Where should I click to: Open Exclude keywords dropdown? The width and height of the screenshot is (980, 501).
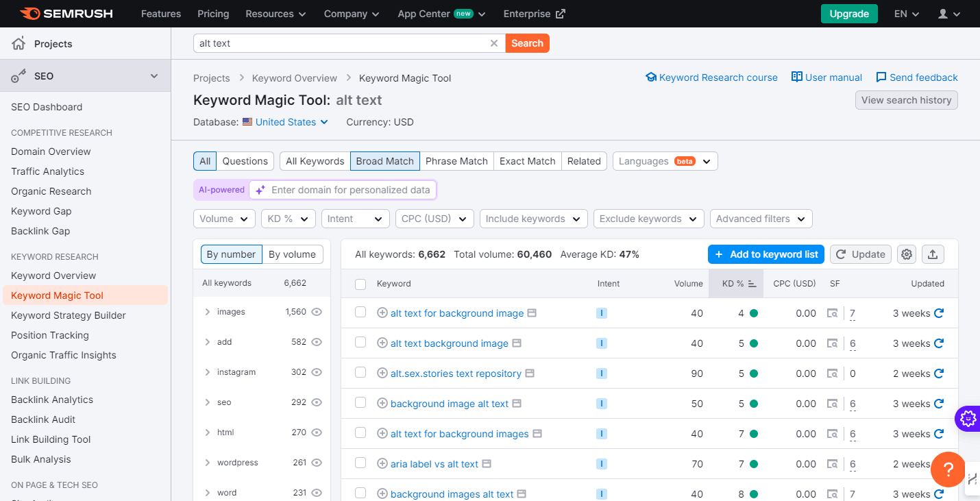tap(649, 219)
